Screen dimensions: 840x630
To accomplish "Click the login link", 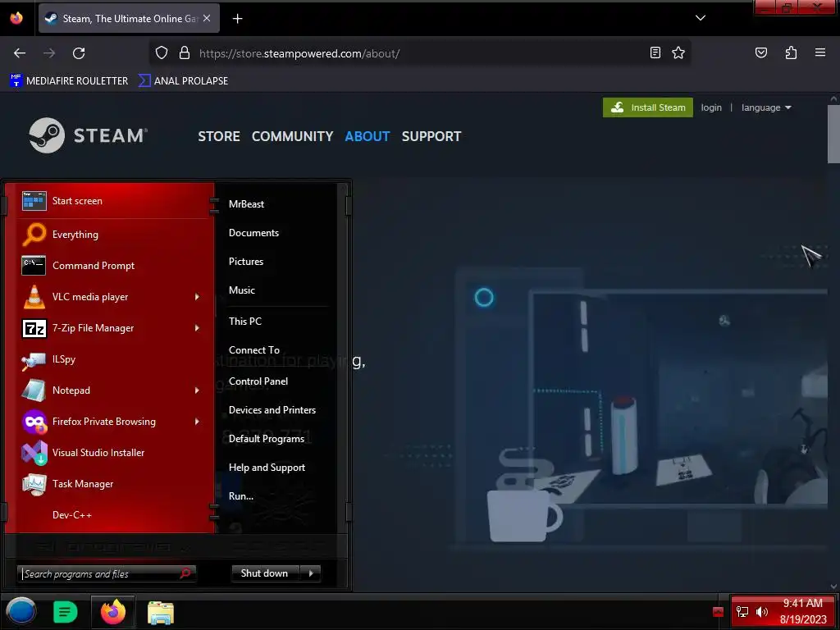I will coord(711,107).
